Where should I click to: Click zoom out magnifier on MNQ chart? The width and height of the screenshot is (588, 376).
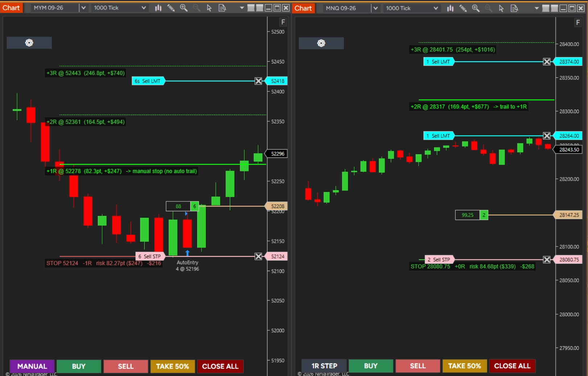pos(488,8)
